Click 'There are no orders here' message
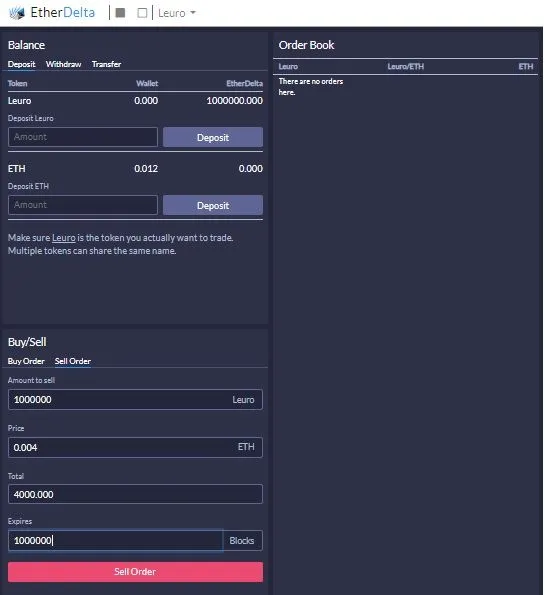The width and height of the screenshot is (545, 595). [x=310, y=87]
